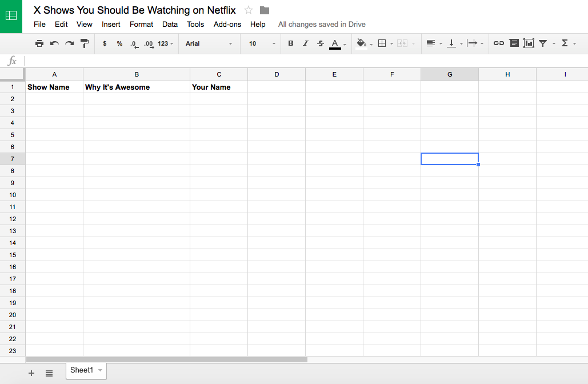Click the spreadsheet title to rename
The image size is (588, 384).
(135, 10)
